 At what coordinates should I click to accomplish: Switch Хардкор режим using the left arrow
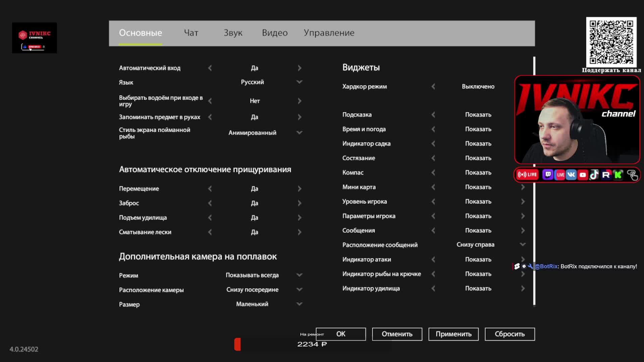pos(433,86)
